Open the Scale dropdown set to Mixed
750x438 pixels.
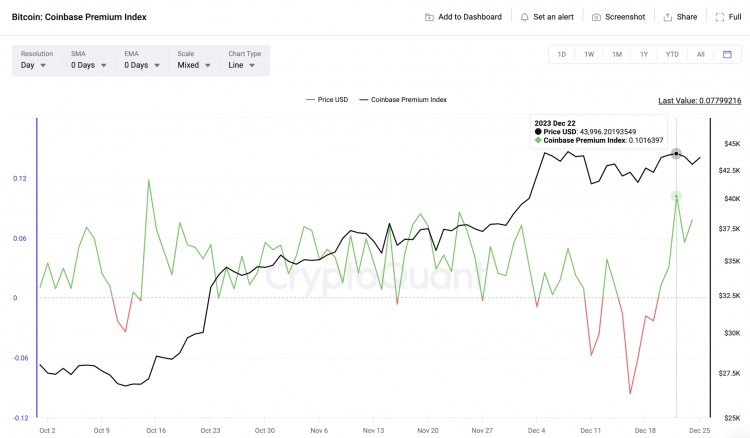[194, 65]
